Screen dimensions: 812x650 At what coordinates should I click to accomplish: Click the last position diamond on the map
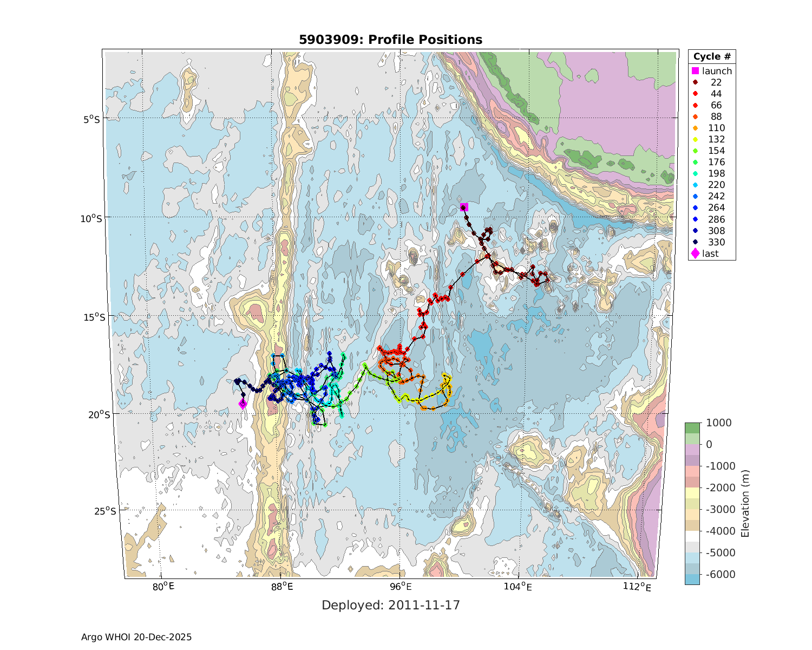[243, 404]
